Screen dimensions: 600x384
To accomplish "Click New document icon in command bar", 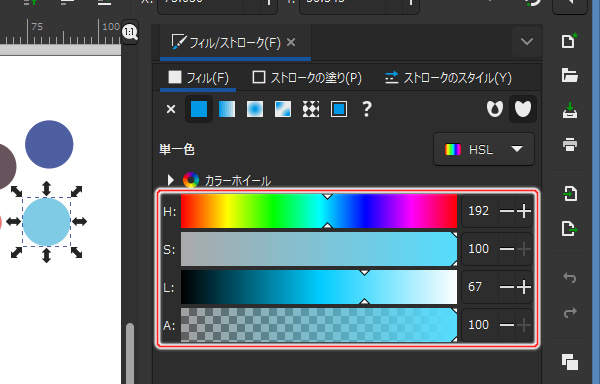I will pyautogui.click(x=569, y=41).
